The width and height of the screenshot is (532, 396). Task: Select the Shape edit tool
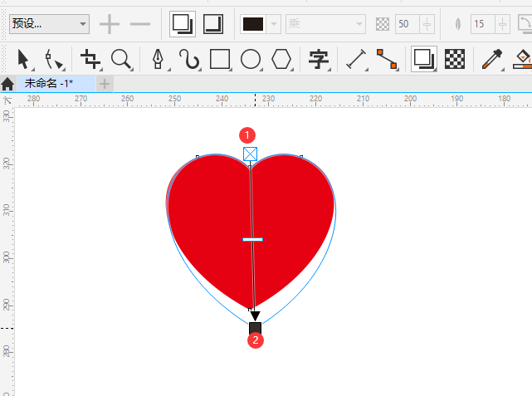coord(53,60)
